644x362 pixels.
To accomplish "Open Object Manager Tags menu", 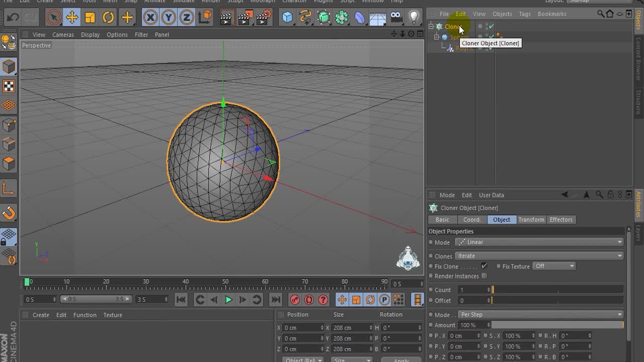I will tap(525, 14).
